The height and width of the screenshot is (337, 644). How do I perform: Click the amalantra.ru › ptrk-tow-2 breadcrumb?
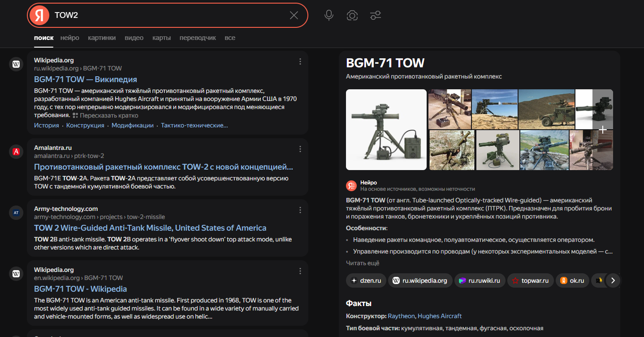(x=69, y=156)
